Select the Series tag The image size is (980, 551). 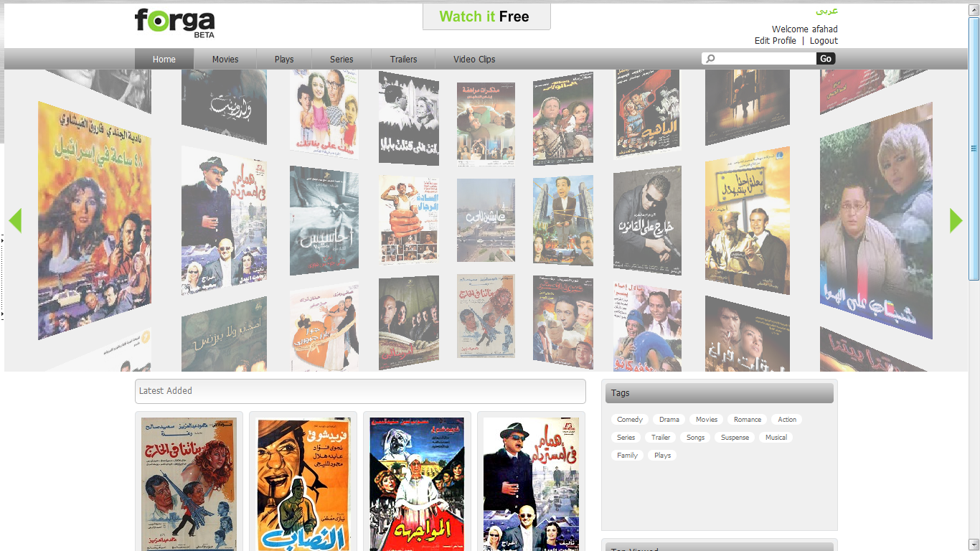(x=626, y=438)
